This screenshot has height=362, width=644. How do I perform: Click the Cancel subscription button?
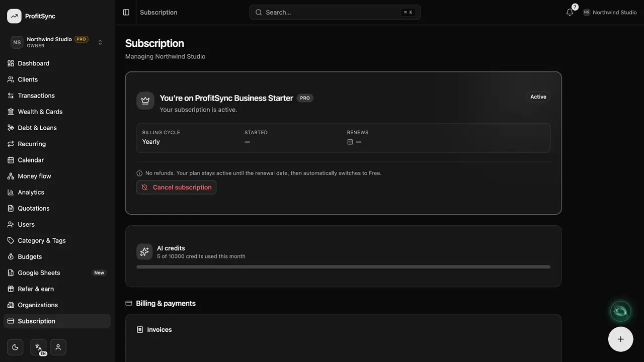click(176, 187)
